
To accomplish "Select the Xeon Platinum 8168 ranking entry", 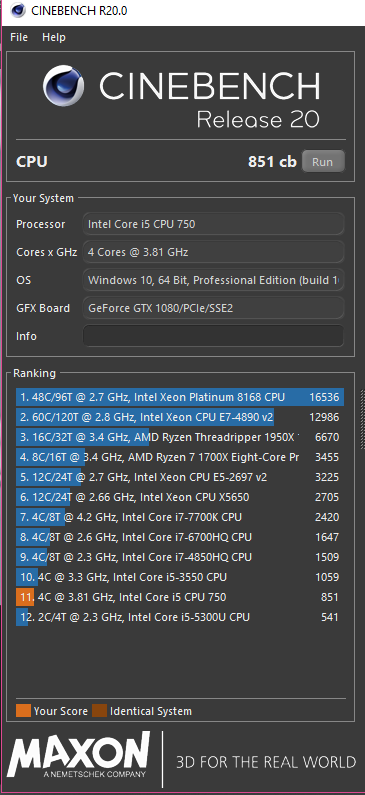I will pos(180,397).
